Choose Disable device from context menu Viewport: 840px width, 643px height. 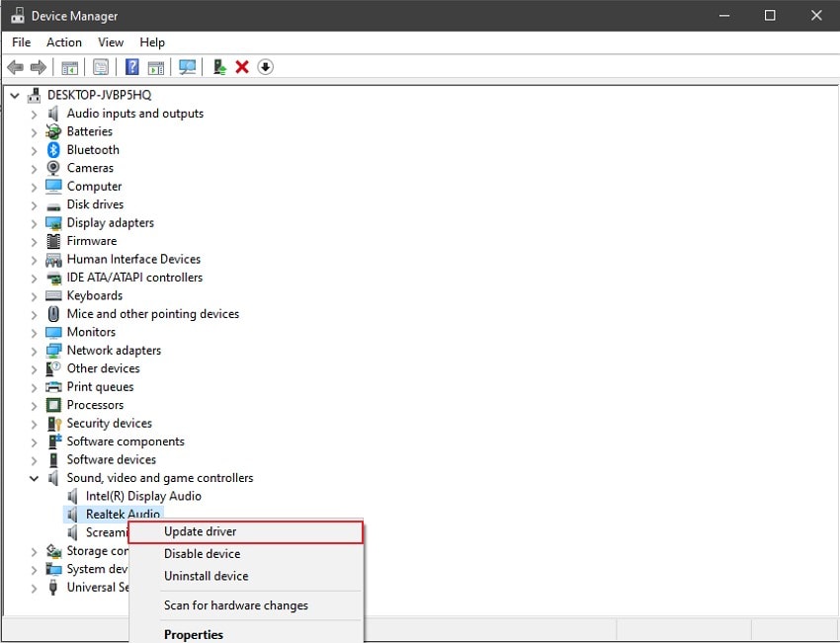click(246, 554)
